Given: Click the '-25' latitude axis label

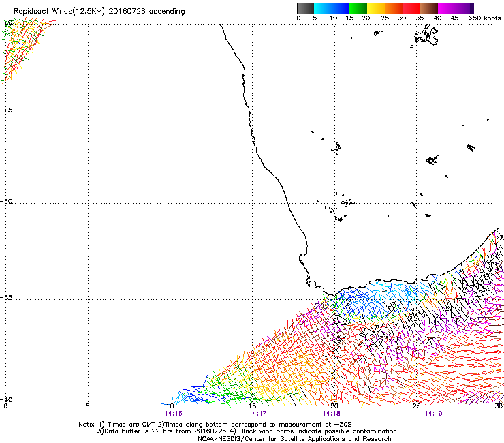Looking at the screenshot, I should pos(7,110).
